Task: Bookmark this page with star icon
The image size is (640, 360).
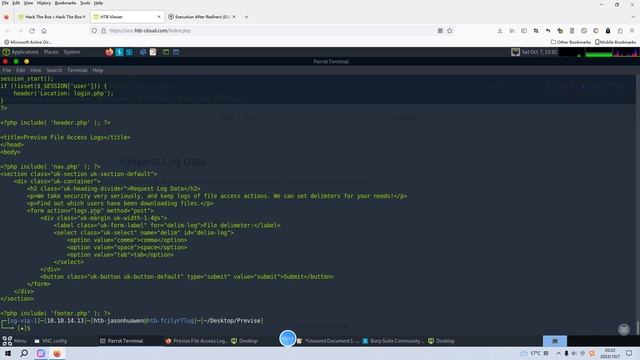Action: pyautogui.click(x=449, y=31)
